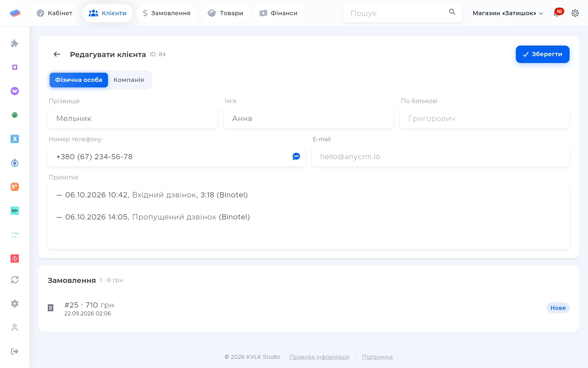Image resolution: width=588 pixels, height=368 pixels.
Task: Click the logout icon at sidebar bottom
Action: [14, 351]
